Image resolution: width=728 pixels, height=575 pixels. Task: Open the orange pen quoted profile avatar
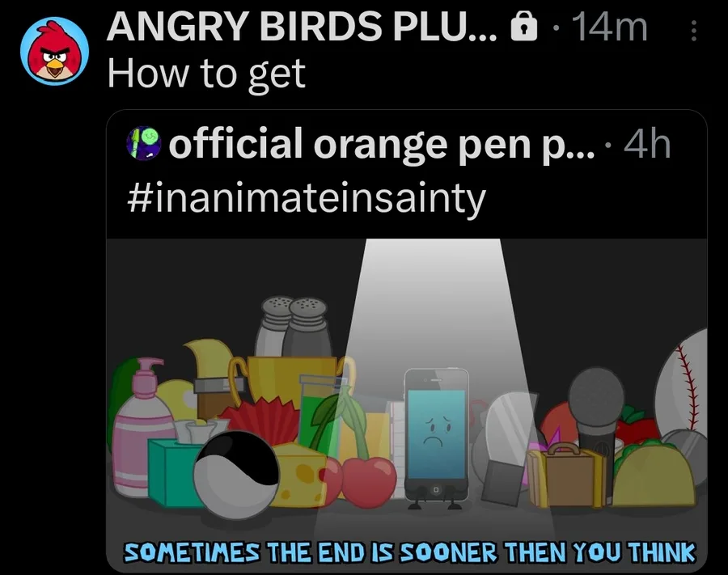pos(143,144)
